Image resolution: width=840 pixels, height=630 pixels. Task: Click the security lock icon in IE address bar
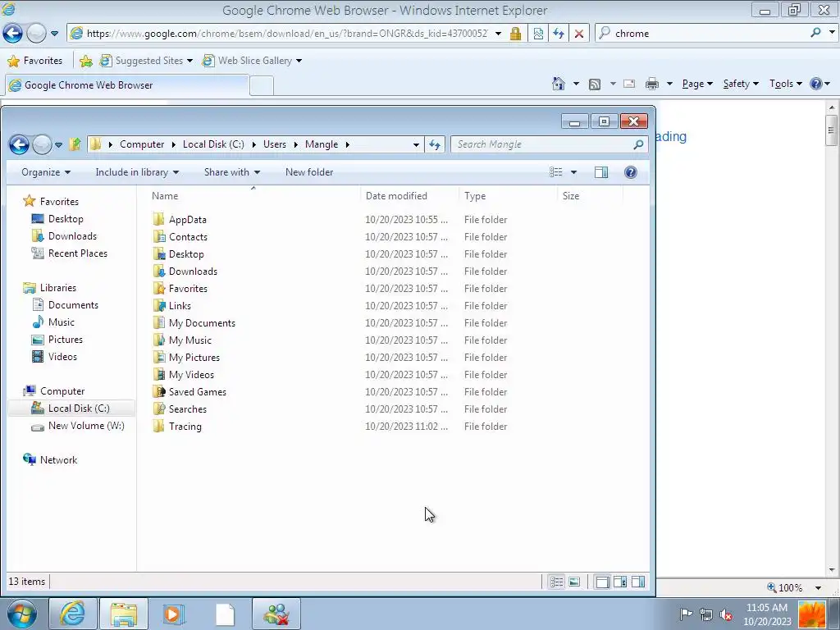pyautogui.click(x=515, y=34)
